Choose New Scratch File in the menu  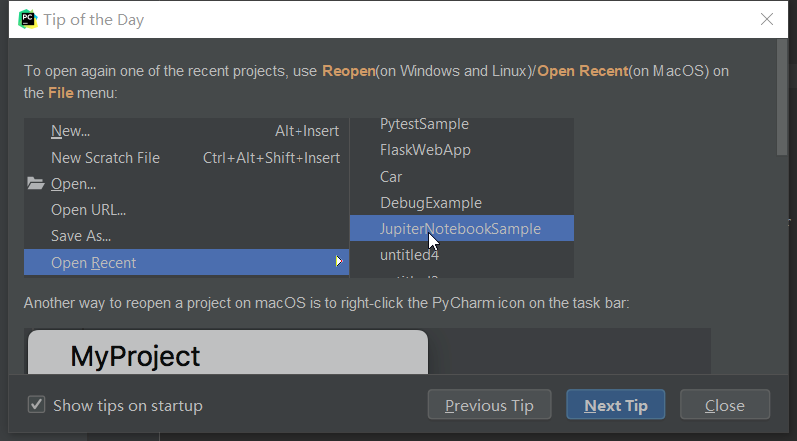coord(105,158)
